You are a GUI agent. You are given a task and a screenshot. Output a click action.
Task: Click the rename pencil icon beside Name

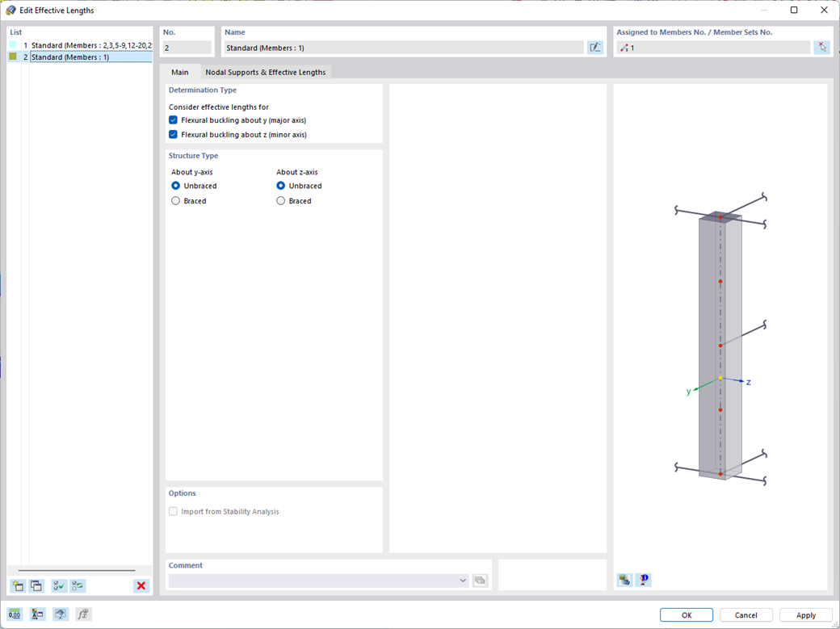(x=595, y=47)
